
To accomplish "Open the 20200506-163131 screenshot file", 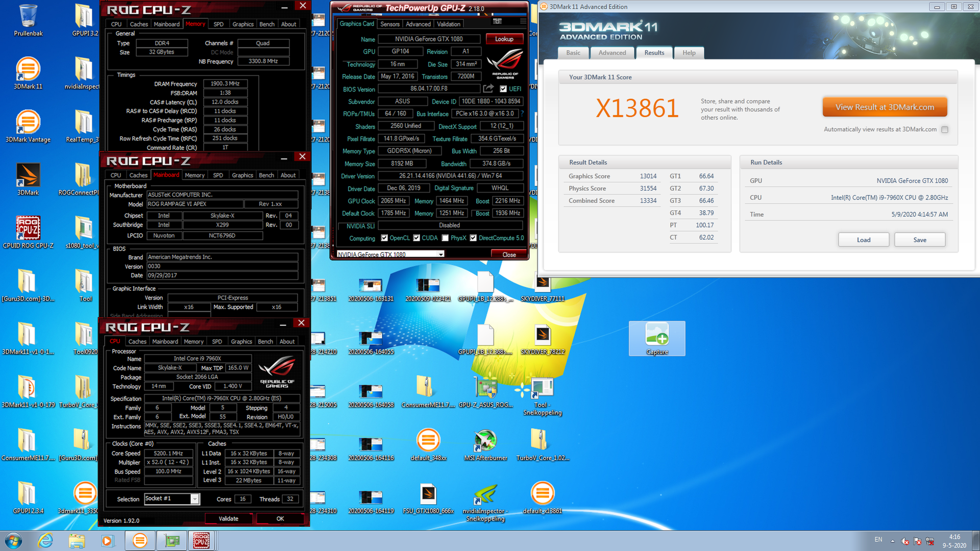I will [371, 289].
